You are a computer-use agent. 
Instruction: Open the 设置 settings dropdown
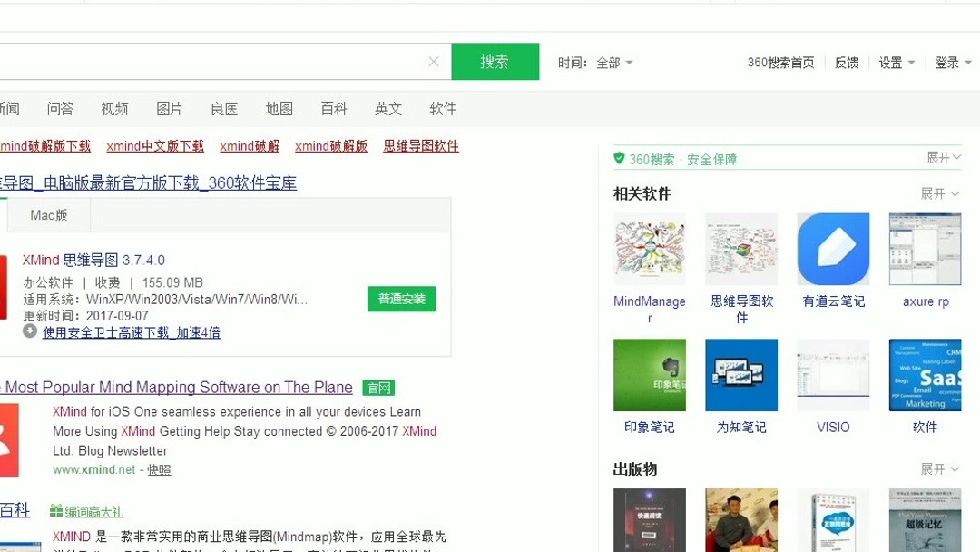895,61
